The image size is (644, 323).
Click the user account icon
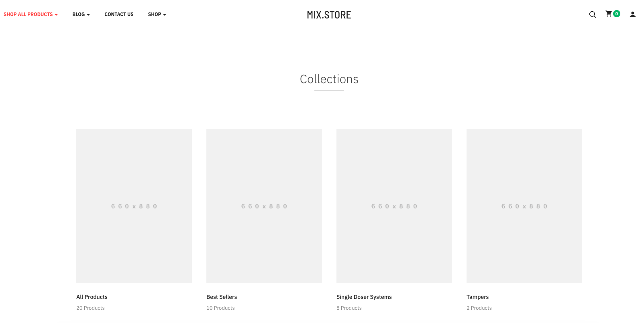tap(632, 14)
